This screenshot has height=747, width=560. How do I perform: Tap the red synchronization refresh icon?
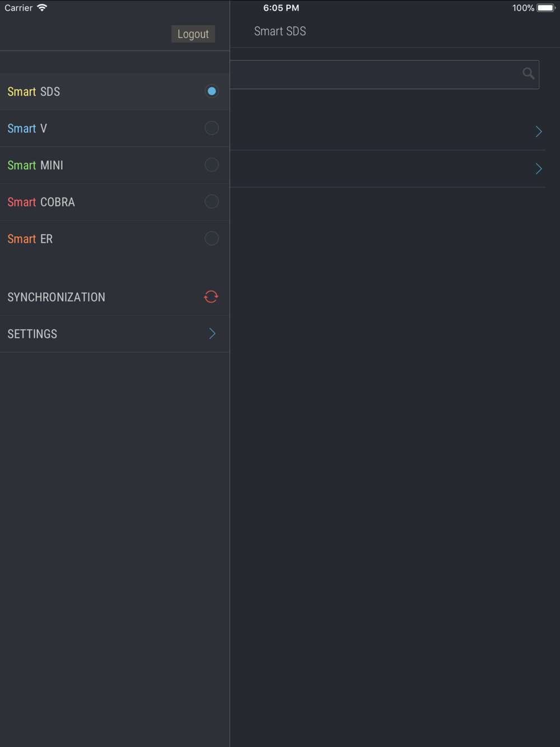click(211, 297)
